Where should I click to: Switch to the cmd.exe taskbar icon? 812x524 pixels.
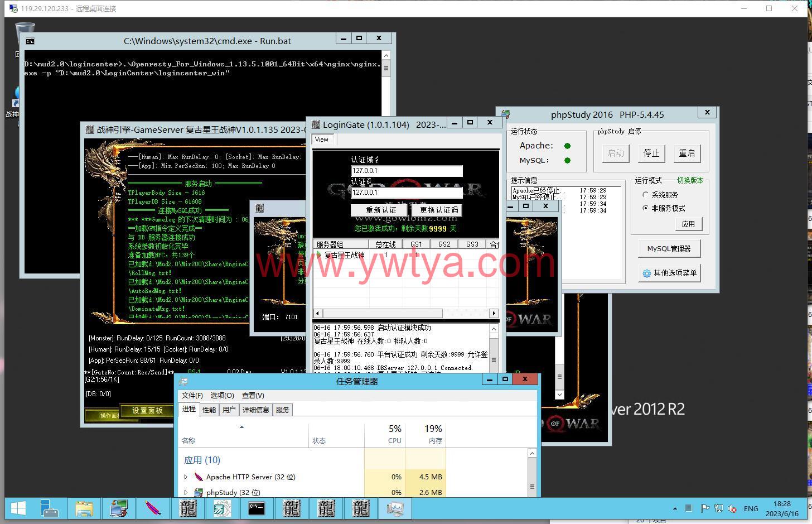[257, 508]
